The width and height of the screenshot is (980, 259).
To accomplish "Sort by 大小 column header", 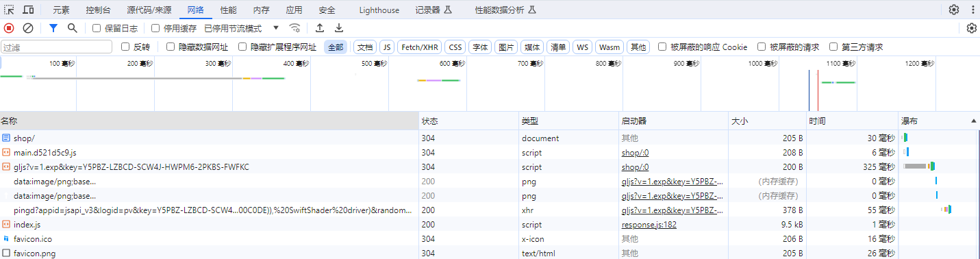I will [768, 121].
